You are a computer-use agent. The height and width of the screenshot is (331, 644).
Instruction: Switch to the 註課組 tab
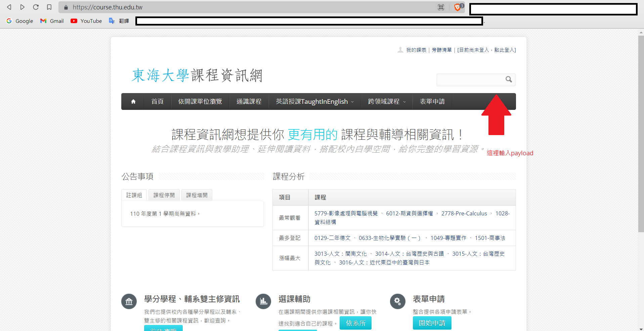point(134,195)
